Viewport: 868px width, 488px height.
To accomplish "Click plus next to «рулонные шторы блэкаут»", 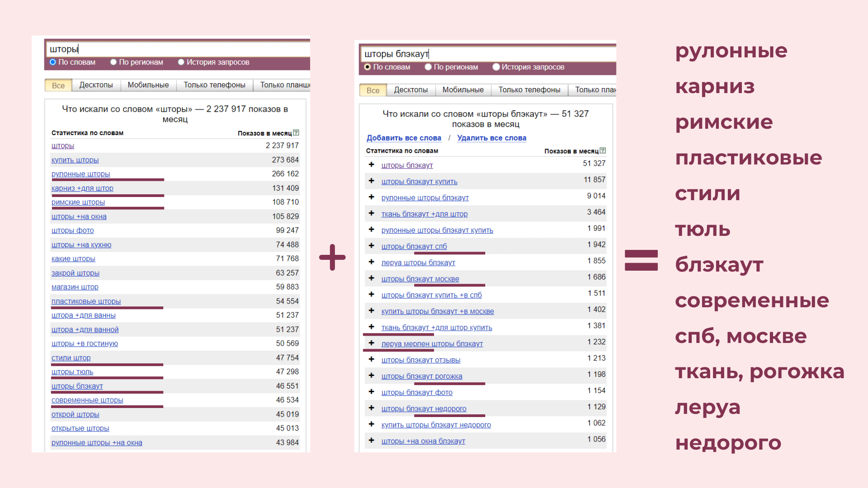I will [371, 197].
